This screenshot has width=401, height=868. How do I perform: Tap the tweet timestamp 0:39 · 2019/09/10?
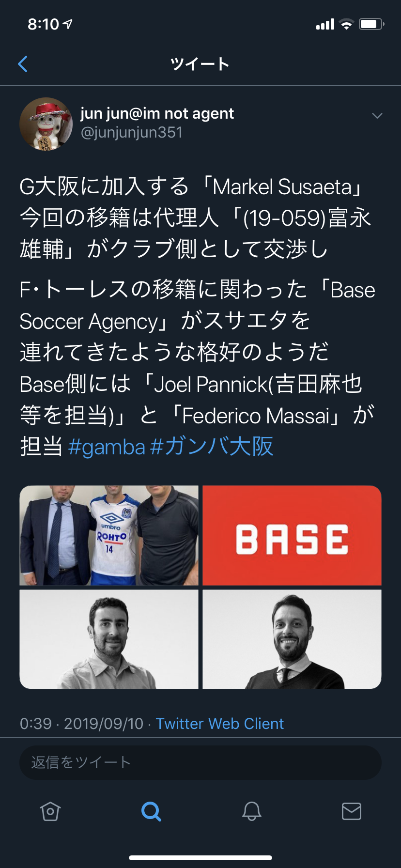coord(81,724)
